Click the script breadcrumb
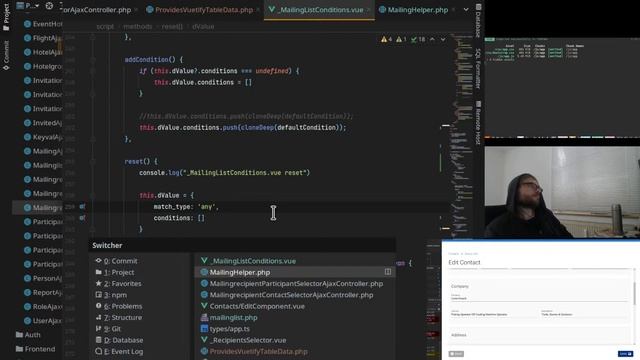This screenshot has width=640, height=360. [x=105, y=26]
